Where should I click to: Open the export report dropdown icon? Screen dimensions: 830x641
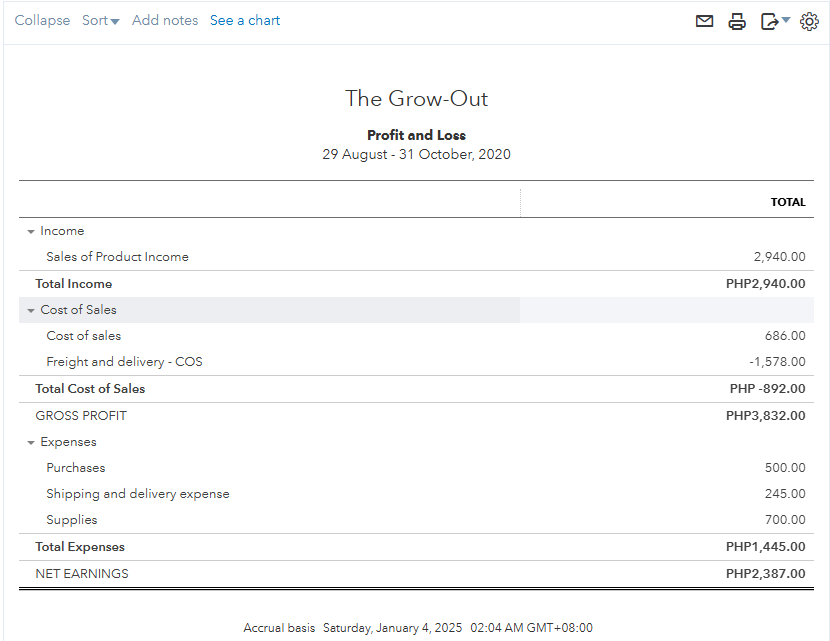pos(774,21)
